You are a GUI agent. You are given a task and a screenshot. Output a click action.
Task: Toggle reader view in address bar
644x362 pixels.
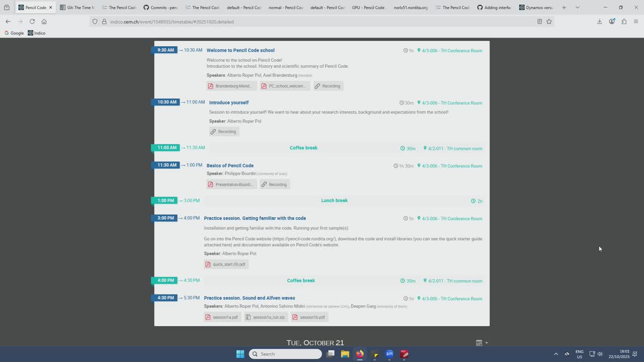[x=539, y=22]
